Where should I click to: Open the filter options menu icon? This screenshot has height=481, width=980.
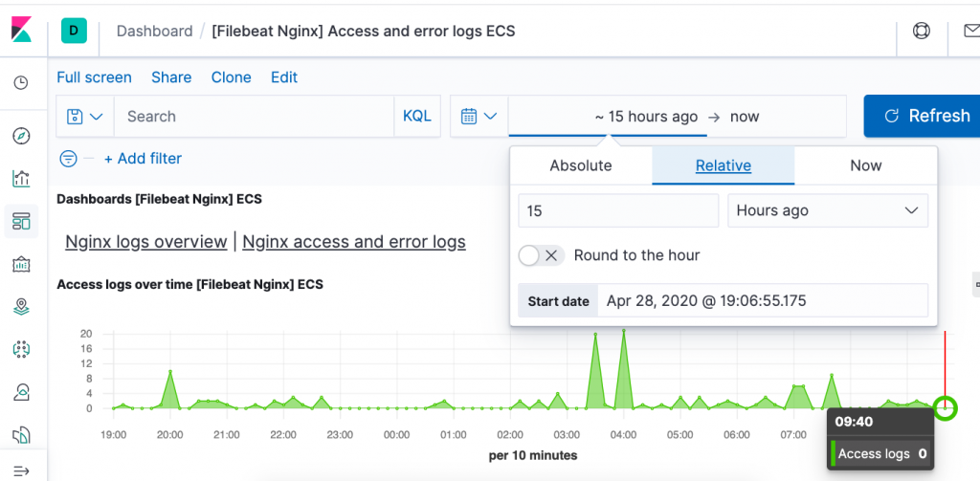coord(68,159)
